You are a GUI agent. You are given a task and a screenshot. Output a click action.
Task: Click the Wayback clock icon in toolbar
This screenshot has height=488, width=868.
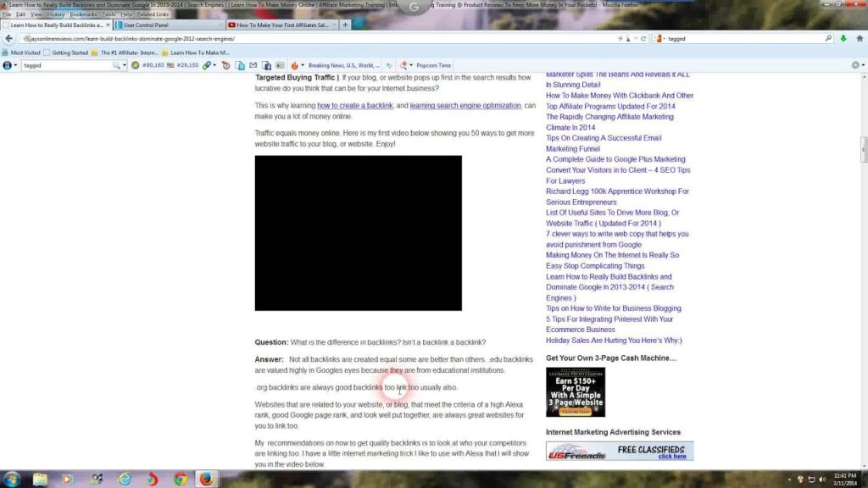pos(225,65)
